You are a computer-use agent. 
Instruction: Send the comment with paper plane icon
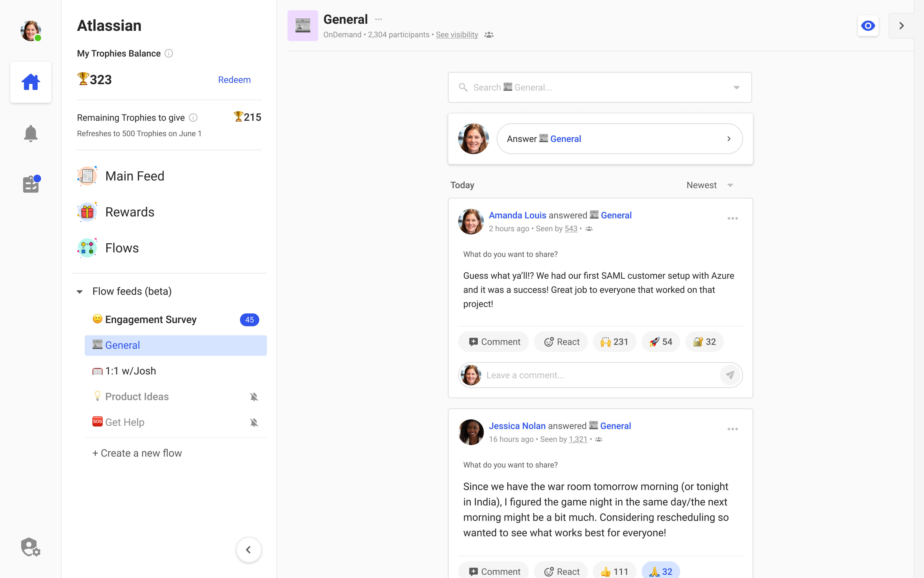[x=730, y=375]
